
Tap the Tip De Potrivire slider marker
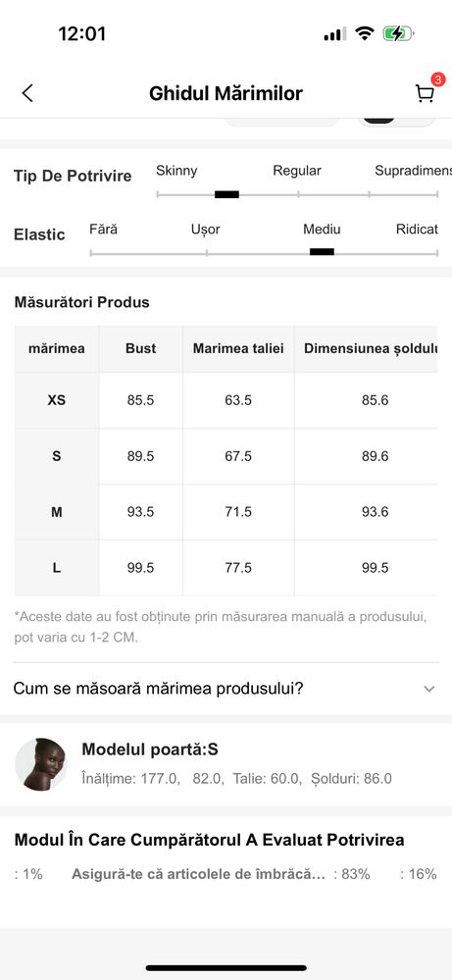pos(226,194)
